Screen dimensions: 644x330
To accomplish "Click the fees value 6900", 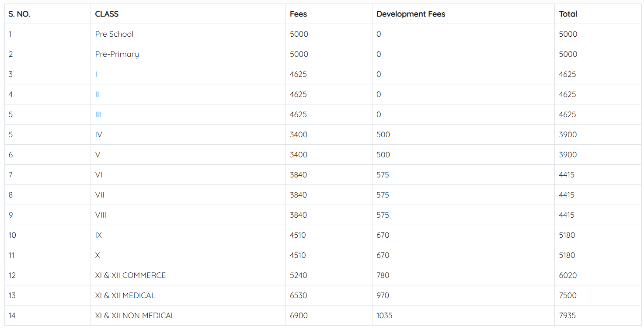I will tap(299, 316).
